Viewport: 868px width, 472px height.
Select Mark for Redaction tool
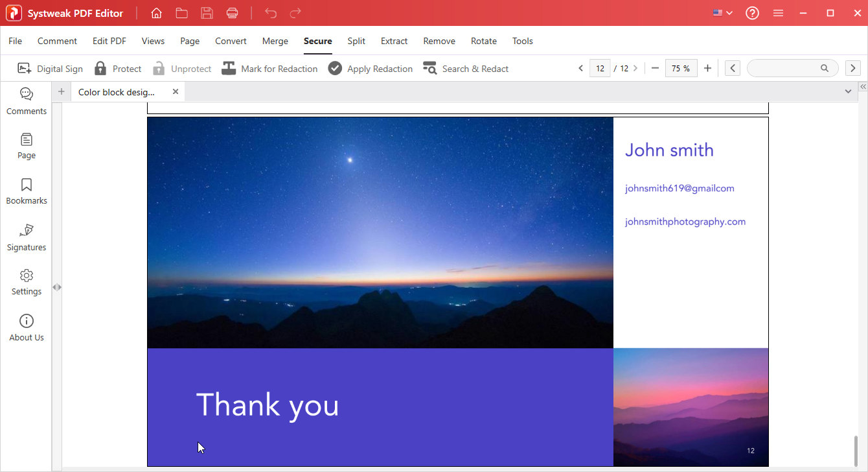[269, 69]
